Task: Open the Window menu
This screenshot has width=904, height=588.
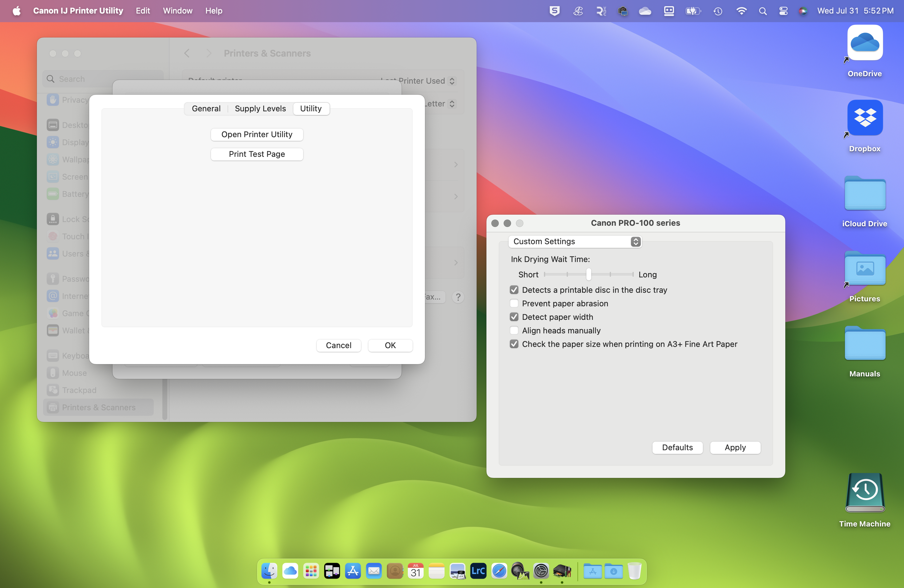Action: click(x=177, y=11)
